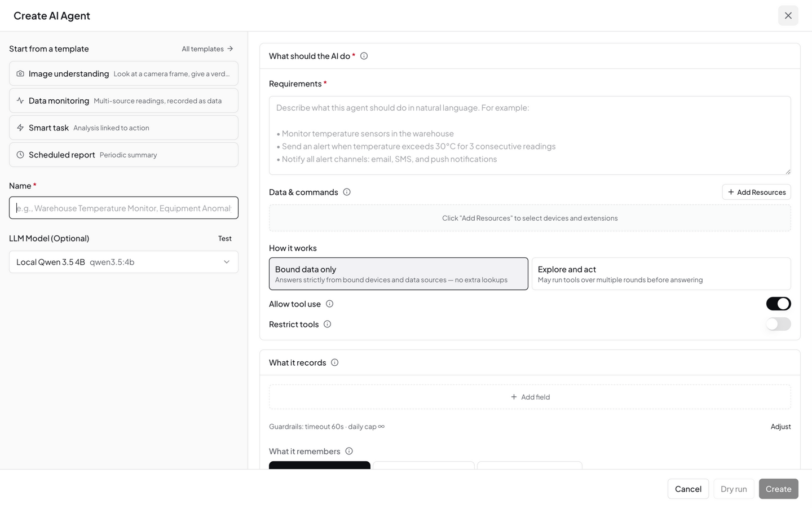Click info icon beside Allow tool use

click(x=330, y=304)
